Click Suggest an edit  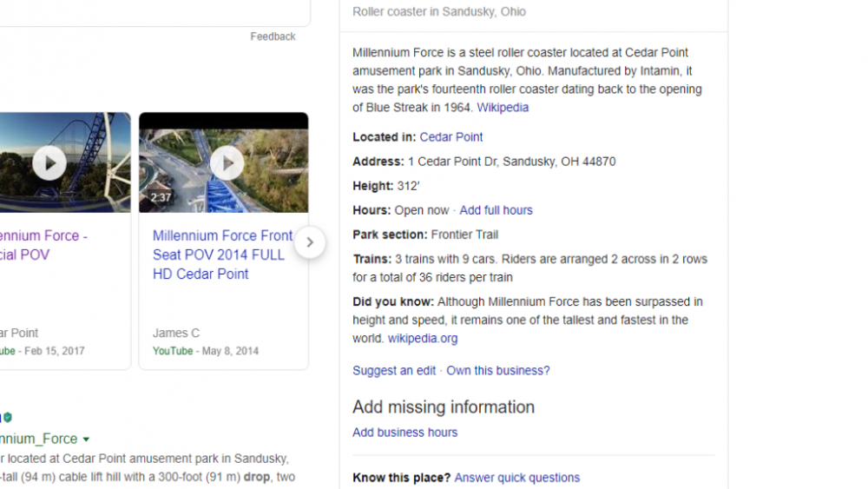pyautogui.click(x=394, y=371)
